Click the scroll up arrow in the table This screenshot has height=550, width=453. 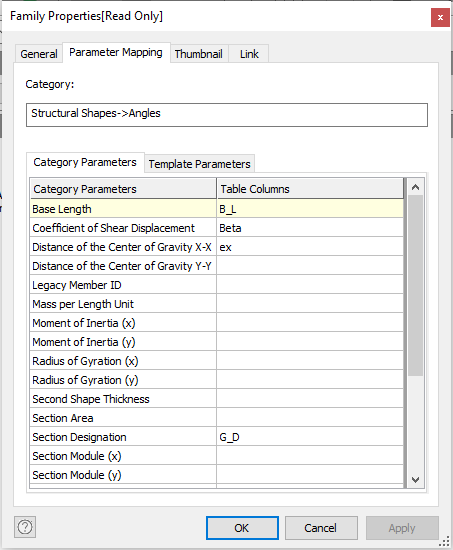[415, 187]
